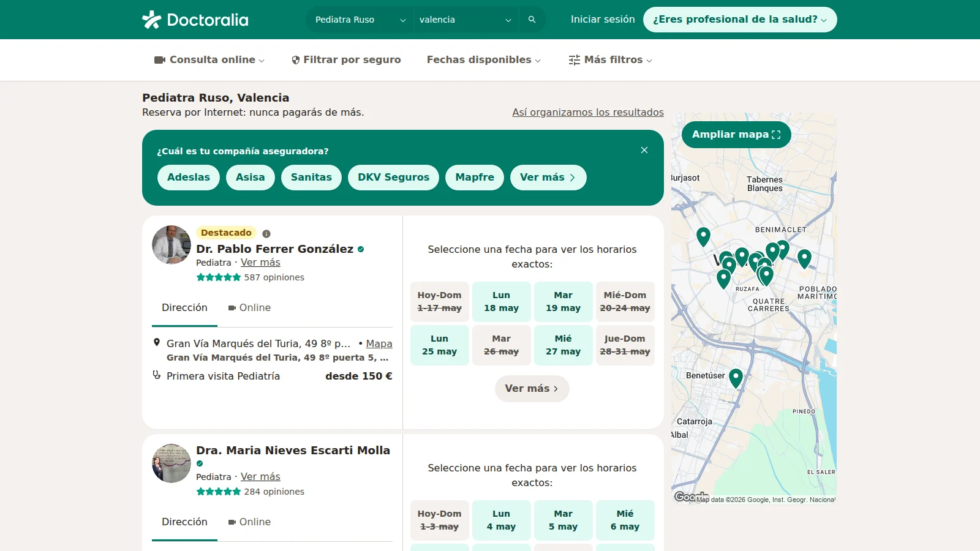Select the map pin nearest Poblado Marítimo

804,258
